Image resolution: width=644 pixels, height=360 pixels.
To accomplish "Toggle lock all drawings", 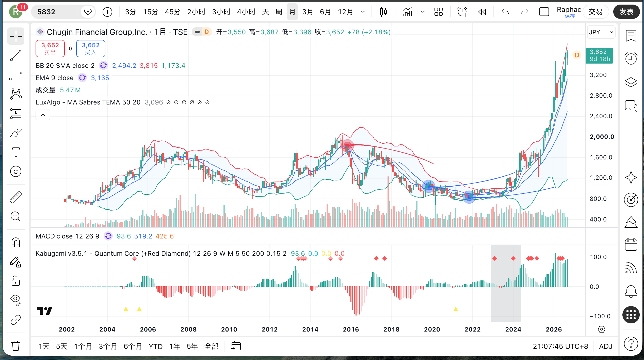I will tap(16, 281).
